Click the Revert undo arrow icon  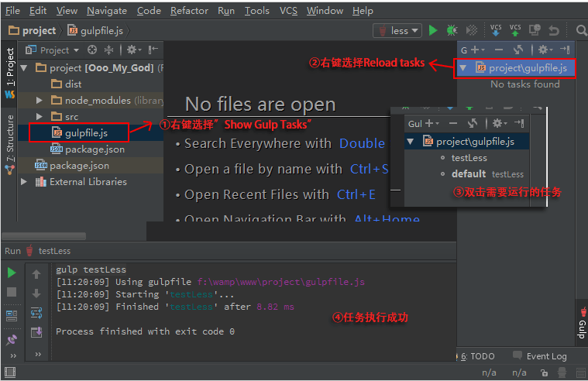(x=554, y=30)
